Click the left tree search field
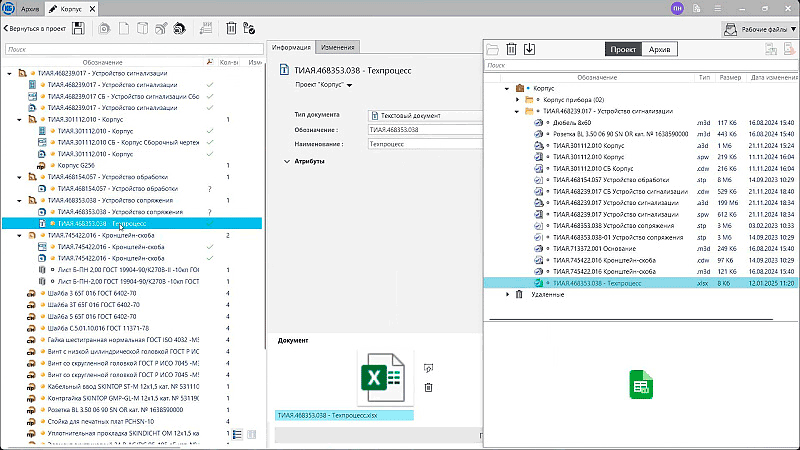The image size is (800, 450). (134, 49)
